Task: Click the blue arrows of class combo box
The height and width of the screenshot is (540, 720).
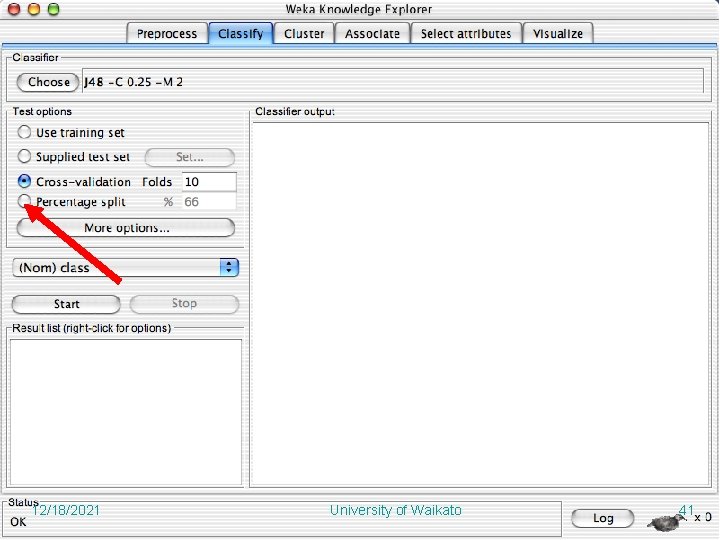Action: point(229,267)
